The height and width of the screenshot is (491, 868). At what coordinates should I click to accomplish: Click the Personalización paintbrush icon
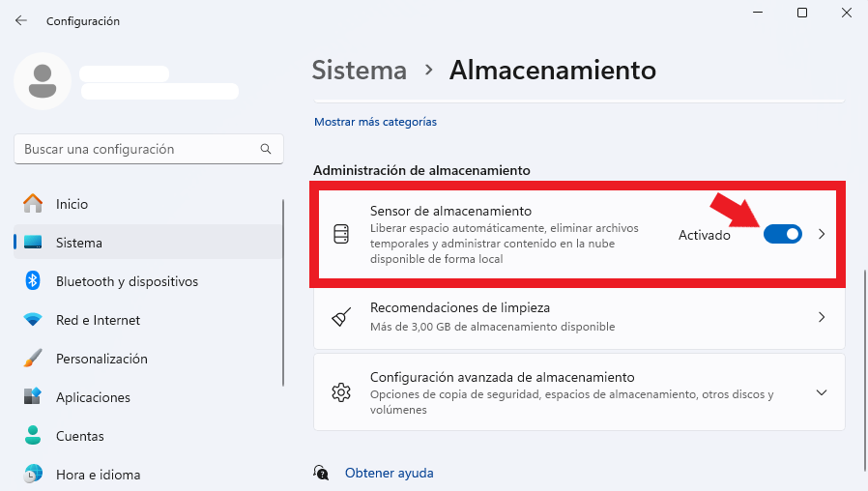coord(33,359)
